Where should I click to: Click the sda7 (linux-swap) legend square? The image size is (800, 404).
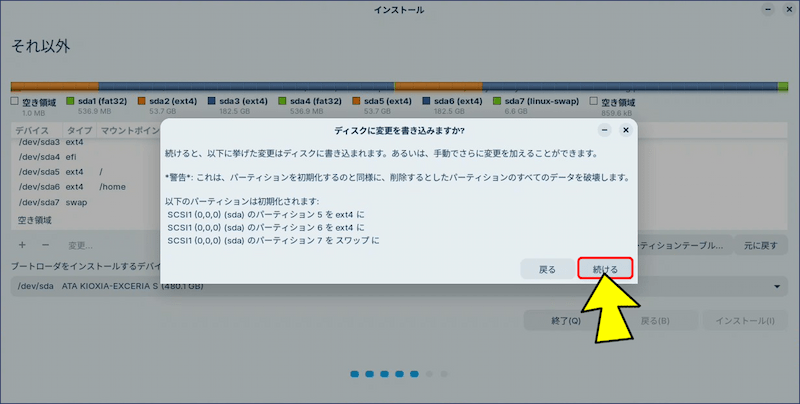(498, 101)
